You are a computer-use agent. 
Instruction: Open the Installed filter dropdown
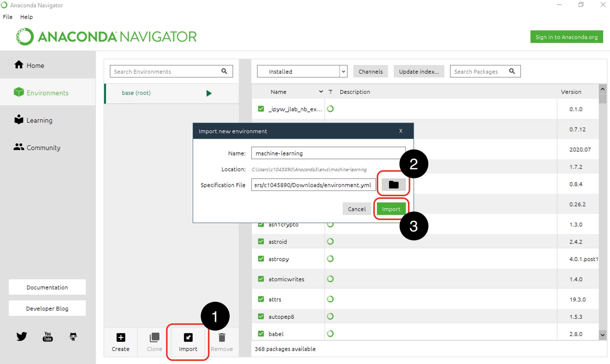coord(302,71)
